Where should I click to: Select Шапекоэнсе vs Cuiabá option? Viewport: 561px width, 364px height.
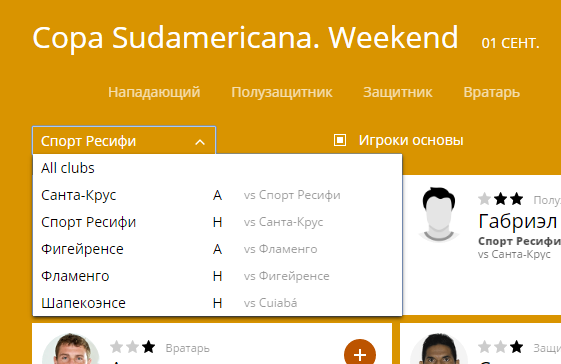click(217, 303)
